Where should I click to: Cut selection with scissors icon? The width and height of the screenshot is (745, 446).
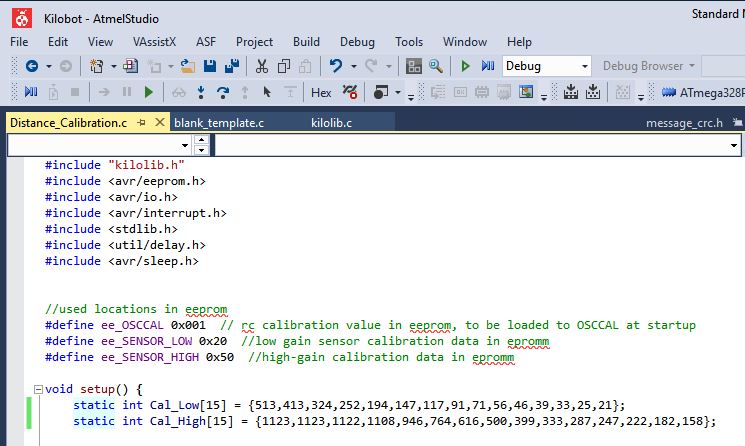tap(262, 66)
